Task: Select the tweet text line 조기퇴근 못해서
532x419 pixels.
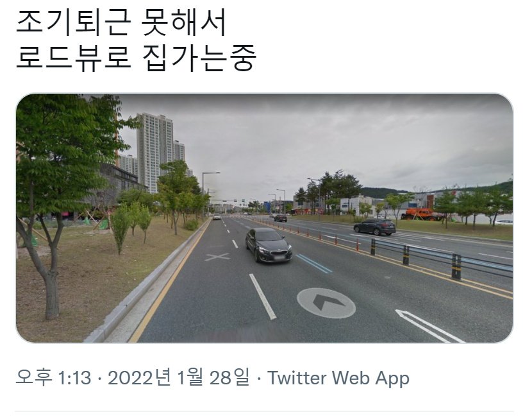Action: pyautogui.click(x=121, y=22)
